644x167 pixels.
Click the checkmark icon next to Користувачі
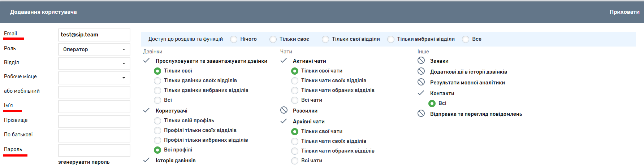146,110
